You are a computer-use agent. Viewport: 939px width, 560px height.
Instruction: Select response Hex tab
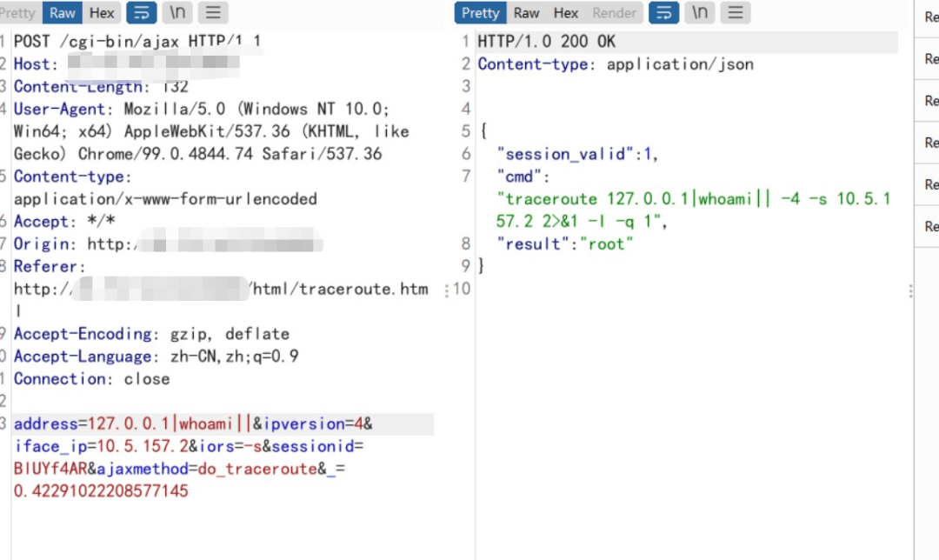[566, 12]
